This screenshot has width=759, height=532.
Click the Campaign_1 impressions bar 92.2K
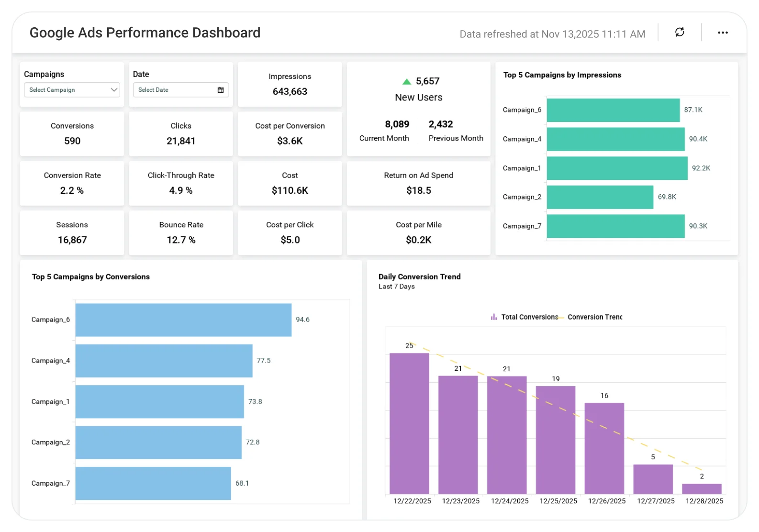[617, 168]
